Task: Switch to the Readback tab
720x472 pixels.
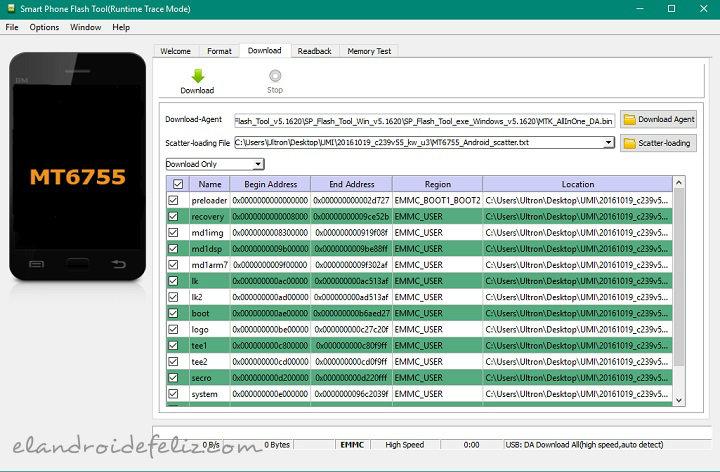Action: pyautogui.click(x=315, y=51)
